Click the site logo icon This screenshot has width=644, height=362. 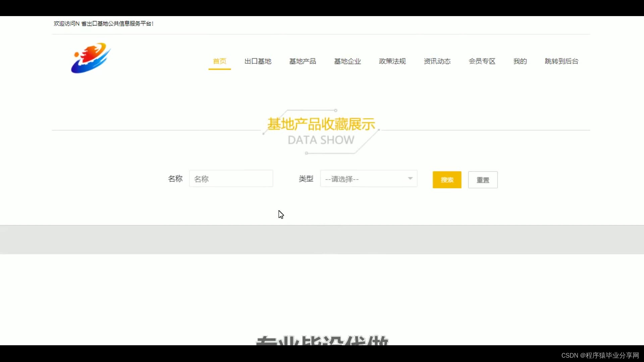91,58
